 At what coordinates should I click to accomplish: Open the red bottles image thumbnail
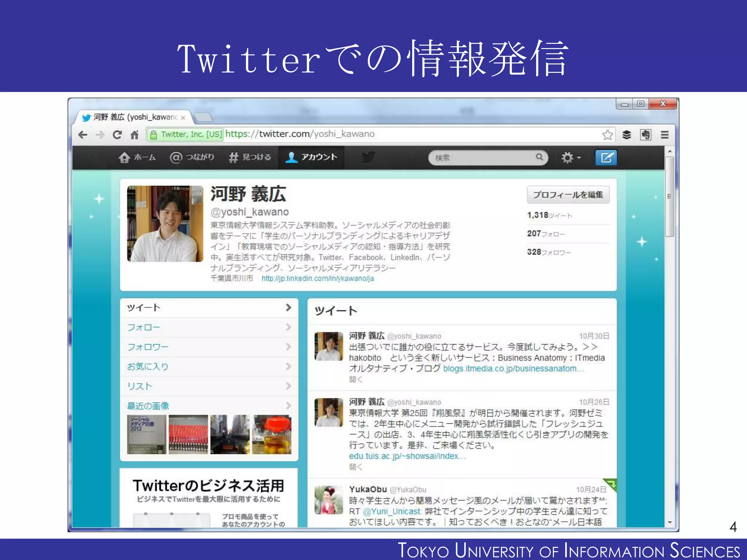coord(188,434)
